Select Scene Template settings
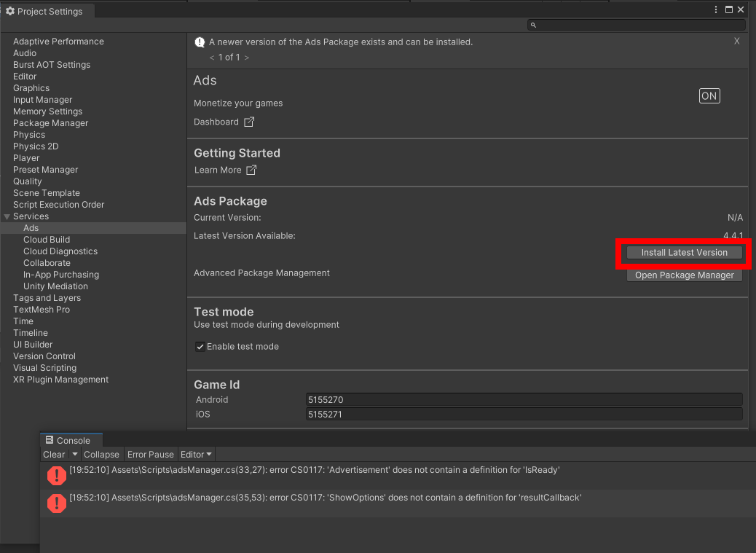 (x=47, y=193)
